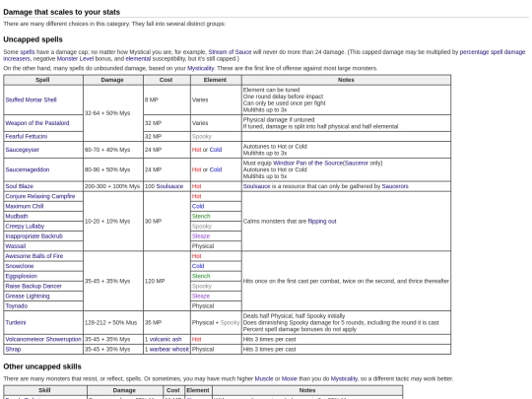Select the 'Physical + Spooky' element cell
Image resolution: width=532 pixels, height=399 pixels.
[x=216, y=323]
